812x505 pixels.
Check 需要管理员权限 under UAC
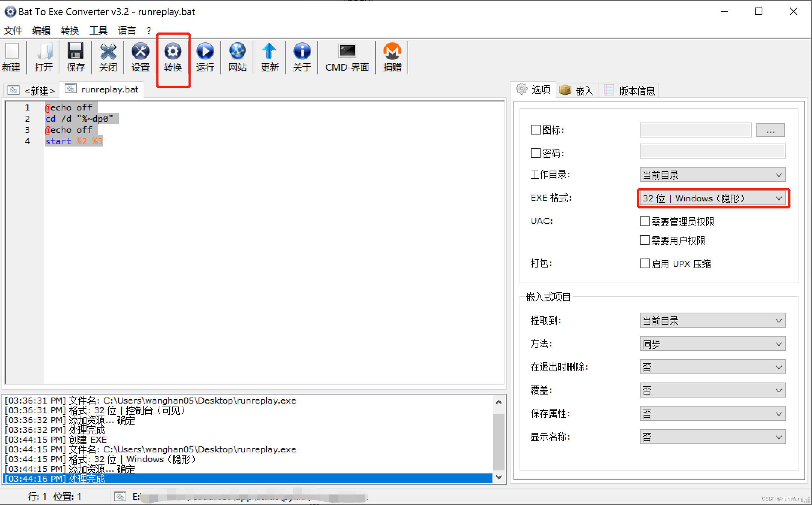click(645, 221)
